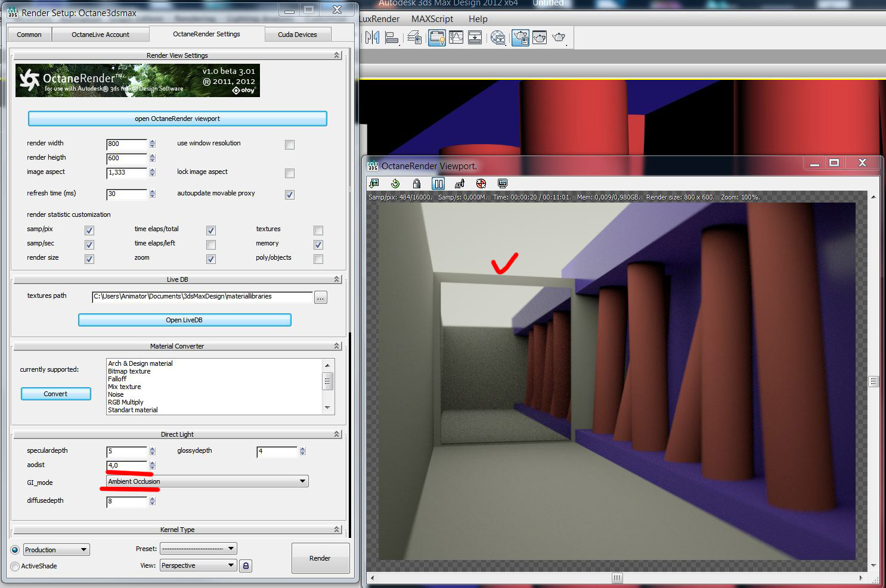Click the monitor fit-to-window icon
886x588 pixels.
pos(503,183)
